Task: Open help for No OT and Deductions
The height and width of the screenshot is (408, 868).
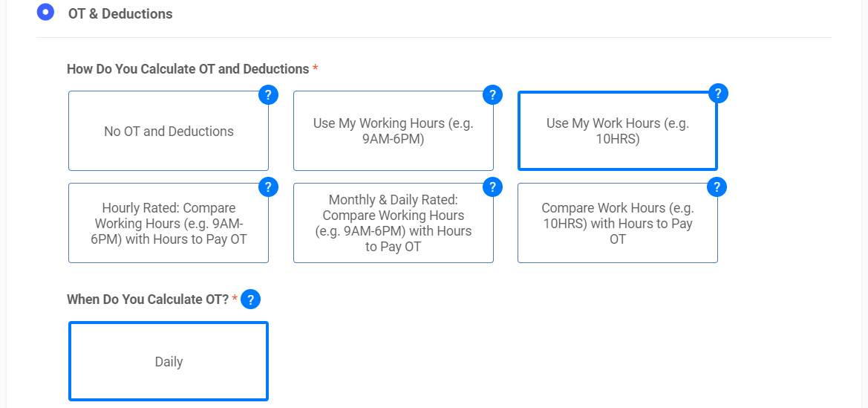Action: (x=268, y=95)
